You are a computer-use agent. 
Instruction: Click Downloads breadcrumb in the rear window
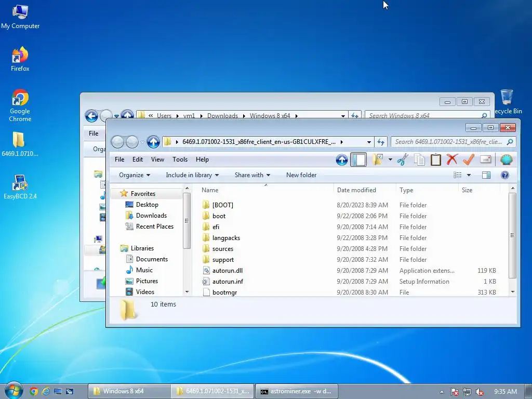222,116
